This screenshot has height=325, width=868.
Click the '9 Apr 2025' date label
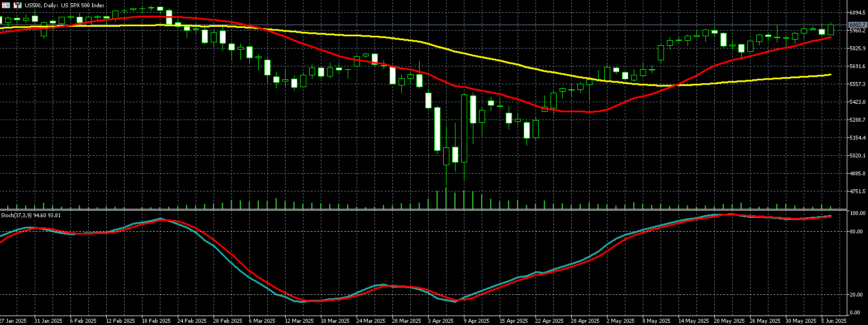pyautogui.click(x=476, y=321)
